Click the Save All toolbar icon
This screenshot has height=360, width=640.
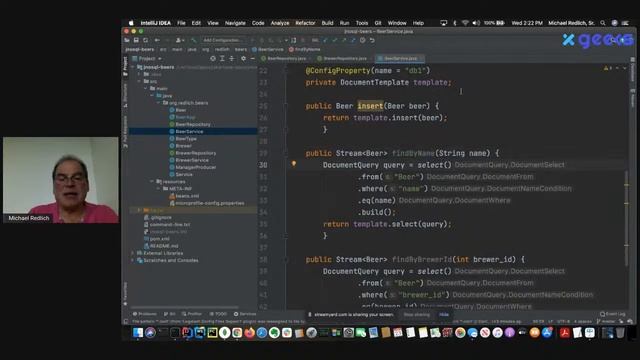(x=136, y=40)
